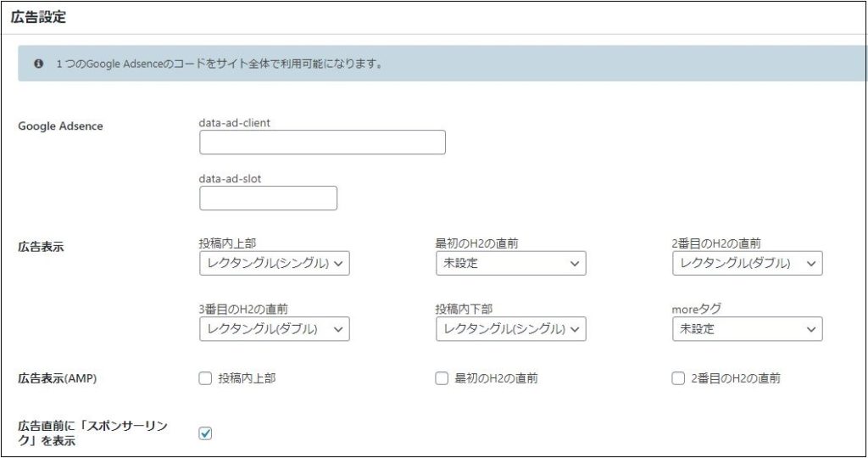Open the 3番目のH2の直前 dropdown
The width and height of the screenshot is (868, 458).
click(x=274, y=329)
